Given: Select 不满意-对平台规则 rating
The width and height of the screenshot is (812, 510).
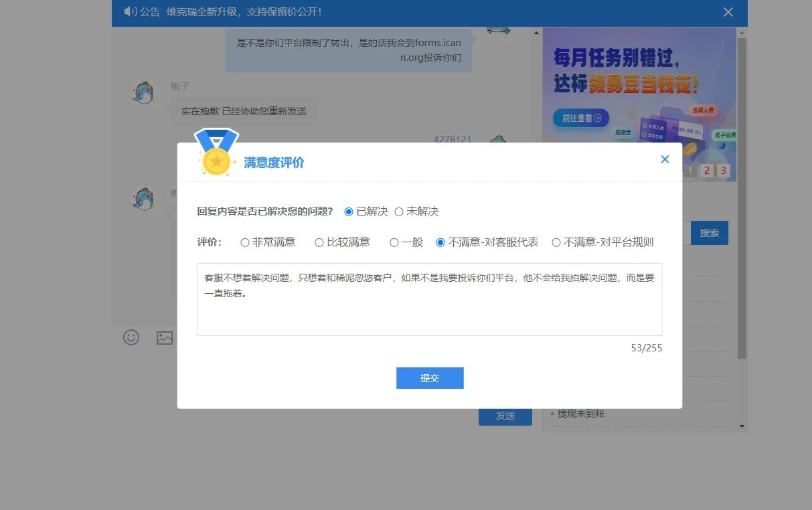Looking at the screenshot, I should (556, 242).
